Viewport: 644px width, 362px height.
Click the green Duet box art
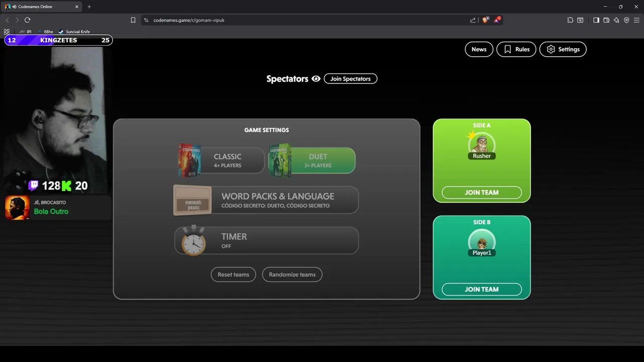coord(280,160)
